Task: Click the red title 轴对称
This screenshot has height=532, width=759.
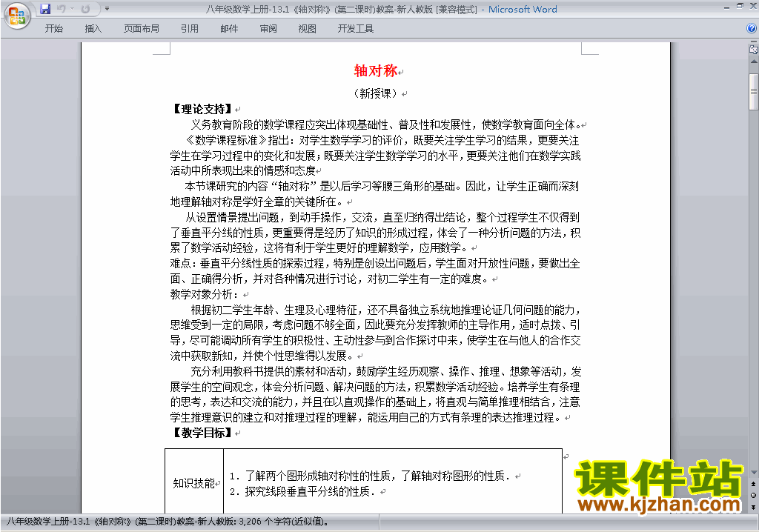Action: point(376,71)
